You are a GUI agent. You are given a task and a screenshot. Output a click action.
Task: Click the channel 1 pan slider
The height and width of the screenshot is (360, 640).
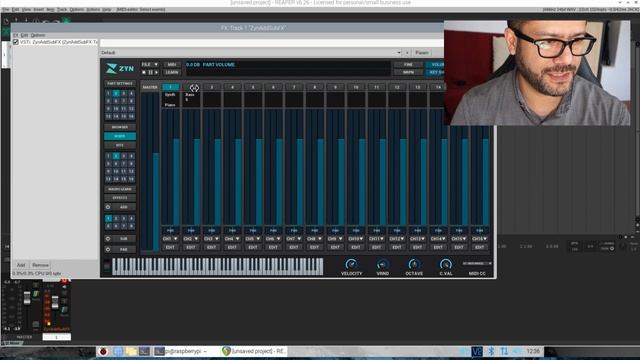(x=170, y=231)
